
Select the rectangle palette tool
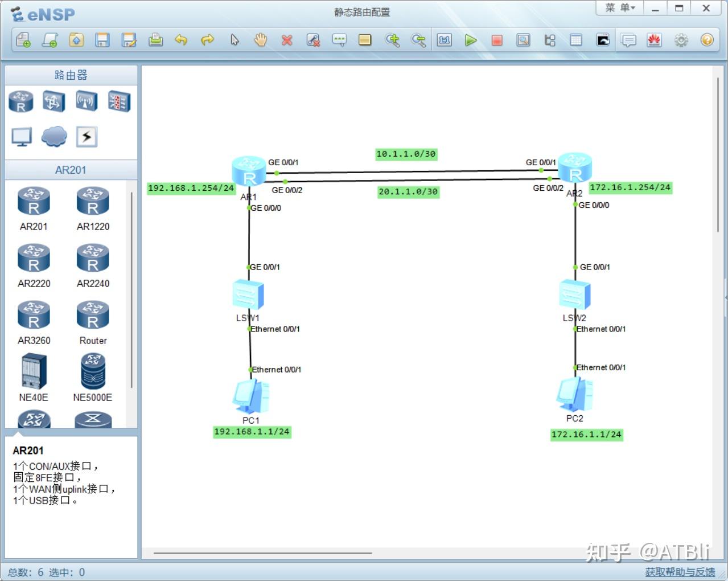365,40
